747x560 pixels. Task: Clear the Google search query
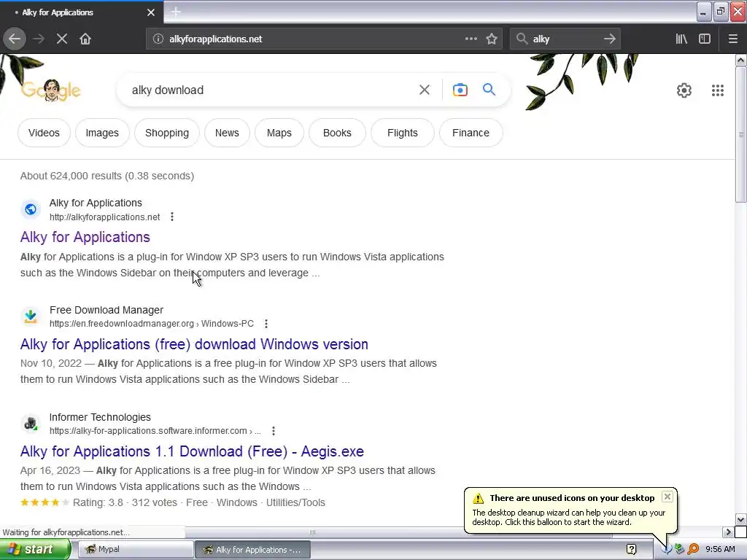tap(424, 90)
